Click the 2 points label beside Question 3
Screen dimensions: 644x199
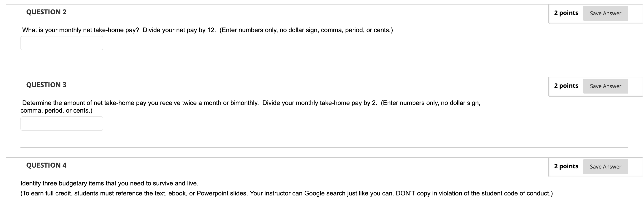566,85
